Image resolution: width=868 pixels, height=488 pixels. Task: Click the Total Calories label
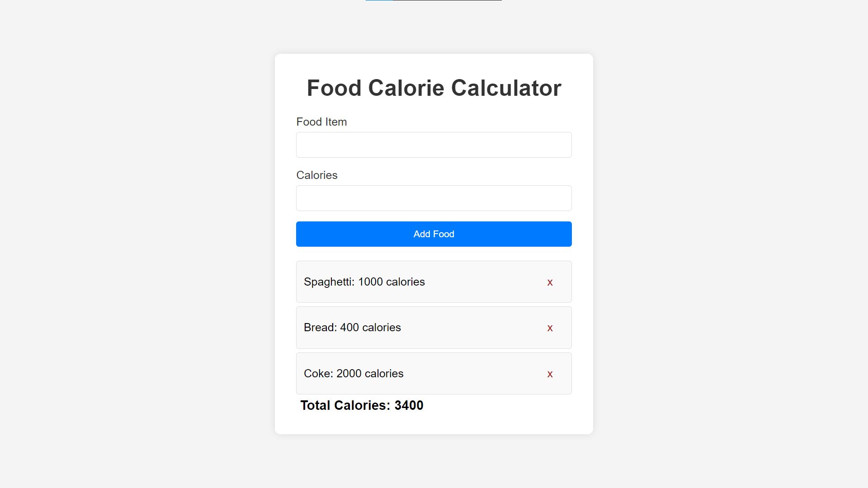tap(345, 405)
